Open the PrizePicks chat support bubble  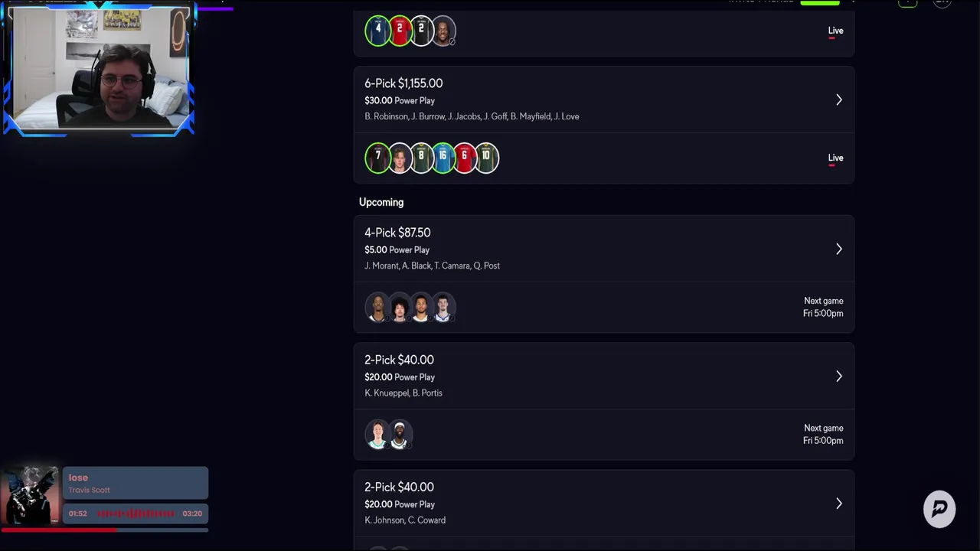(939, 509)
